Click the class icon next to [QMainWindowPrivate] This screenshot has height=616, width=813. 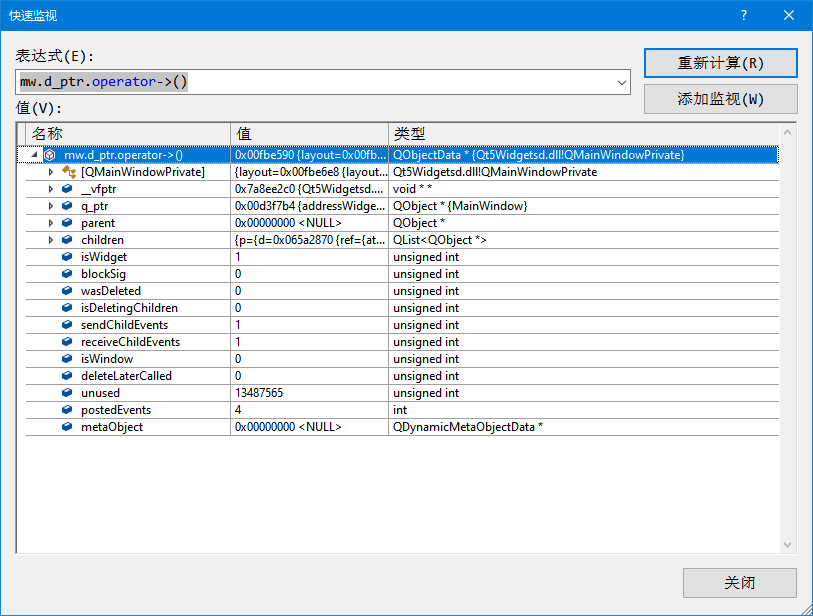[x=69, y=172]
